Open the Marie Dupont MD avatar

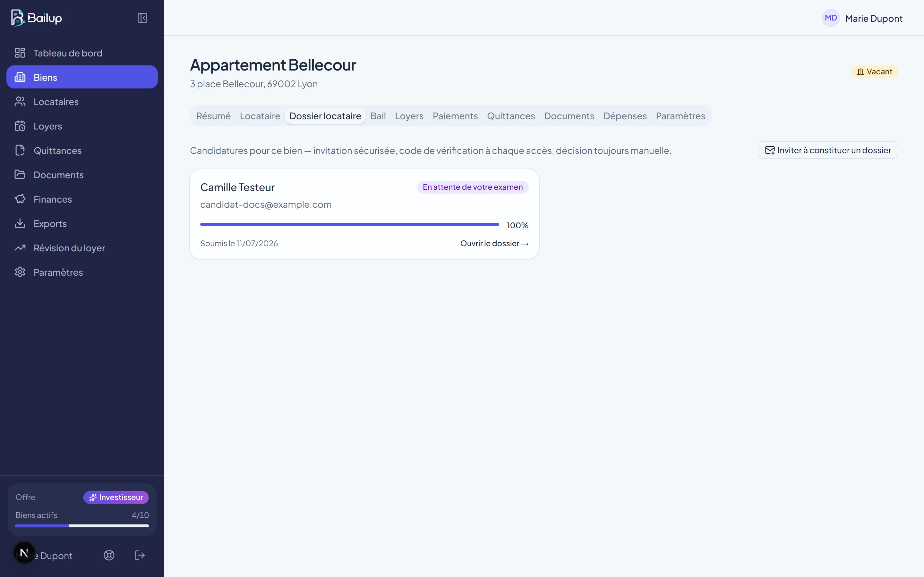(x=831, y=18)
